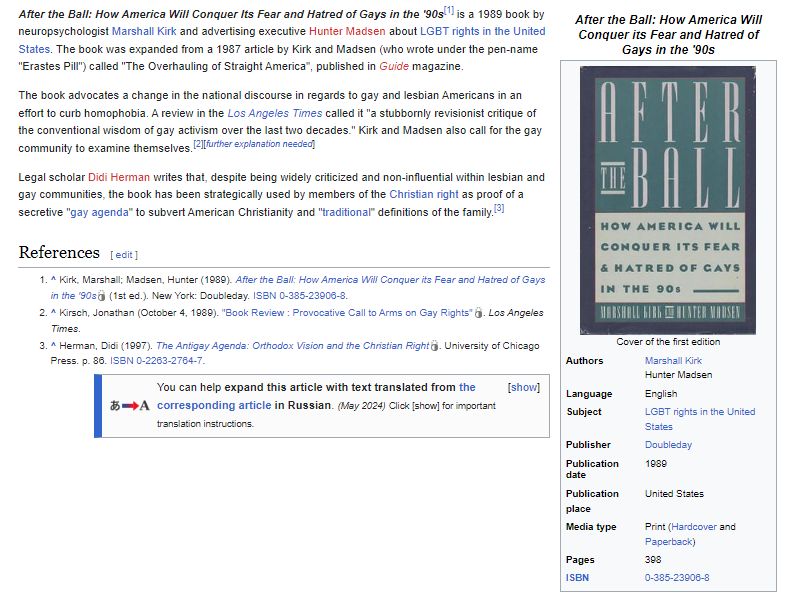Image resolution: width=803 pixels, height=596 pixels.
Task: Click the References section heading
Action: click(x=59, y=252)
